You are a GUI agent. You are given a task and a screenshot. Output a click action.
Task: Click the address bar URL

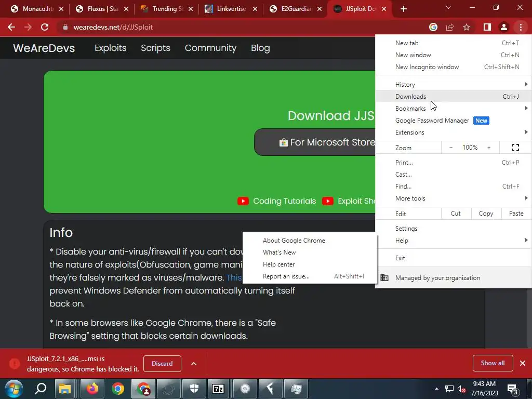tap(113, 27)
